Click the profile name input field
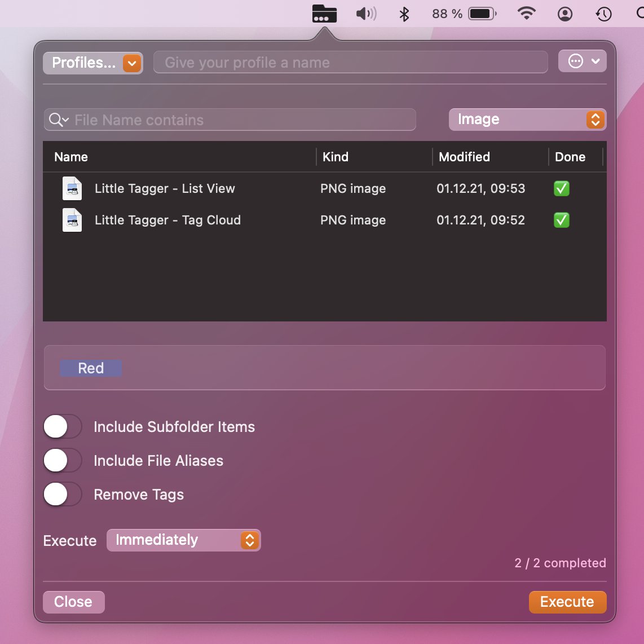 [350, 63]
